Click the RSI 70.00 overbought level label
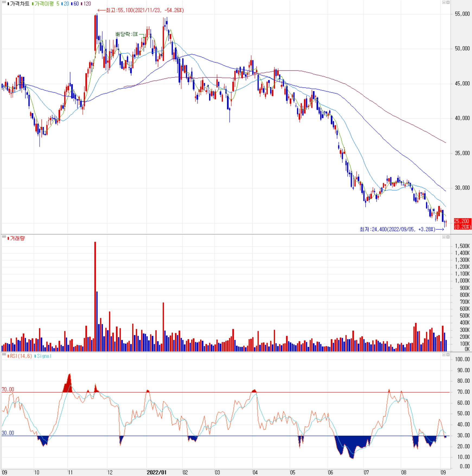This screenshot has height=476, width=472. (8, 389)
